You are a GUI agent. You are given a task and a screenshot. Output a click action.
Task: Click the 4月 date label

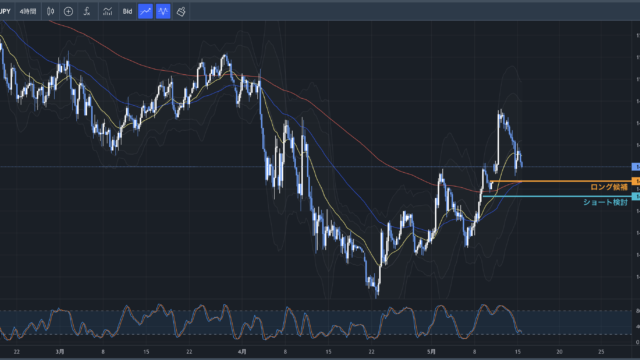click(242, 351)
